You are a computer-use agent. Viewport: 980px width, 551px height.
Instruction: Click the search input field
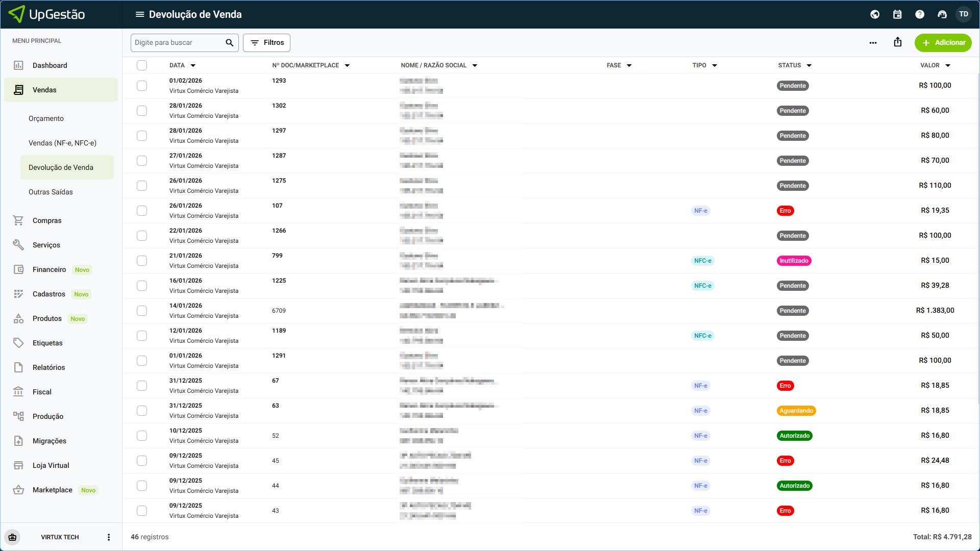tap(178, 43)
